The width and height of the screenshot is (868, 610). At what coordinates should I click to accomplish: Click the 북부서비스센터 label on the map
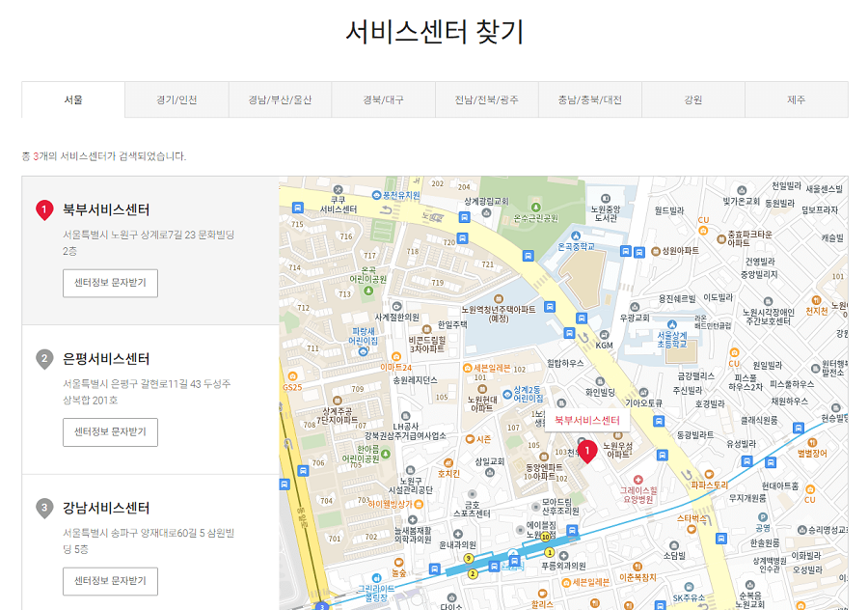coord(587,420)
